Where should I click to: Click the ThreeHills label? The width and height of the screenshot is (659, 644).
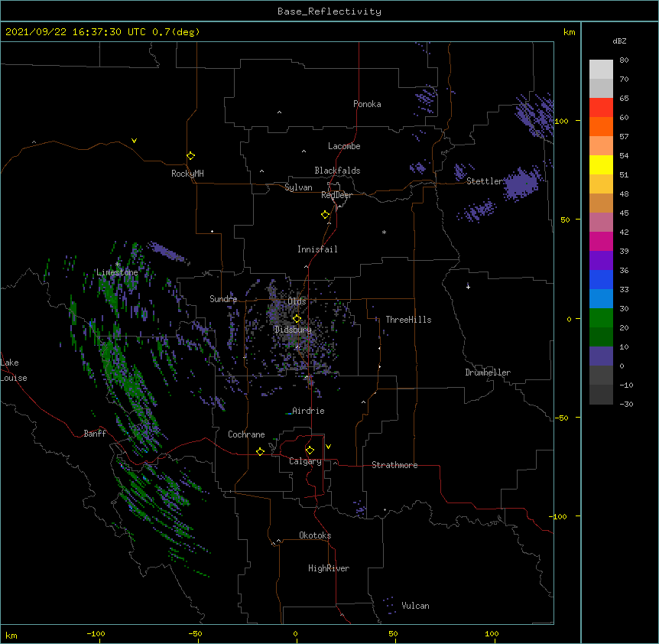coord(408,320)
